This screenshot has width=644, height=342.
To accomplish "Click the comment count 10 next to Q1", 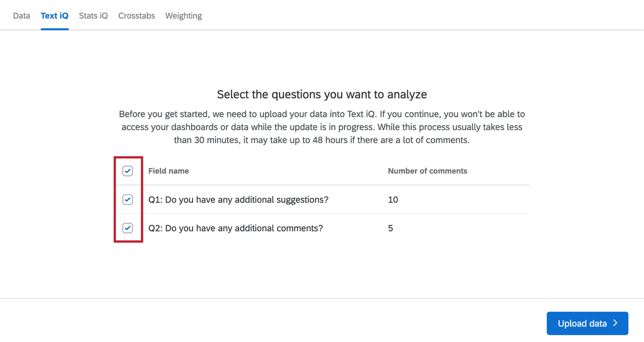I will [393, 199].
